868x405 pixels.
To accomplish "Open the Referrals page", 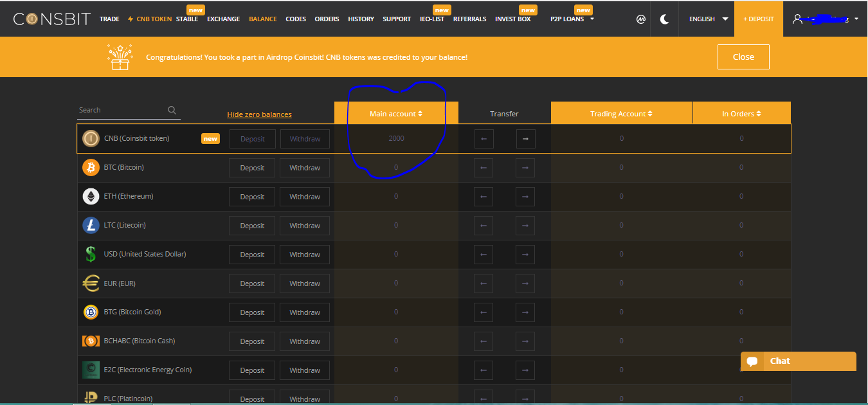I will [x=469, y=19].
